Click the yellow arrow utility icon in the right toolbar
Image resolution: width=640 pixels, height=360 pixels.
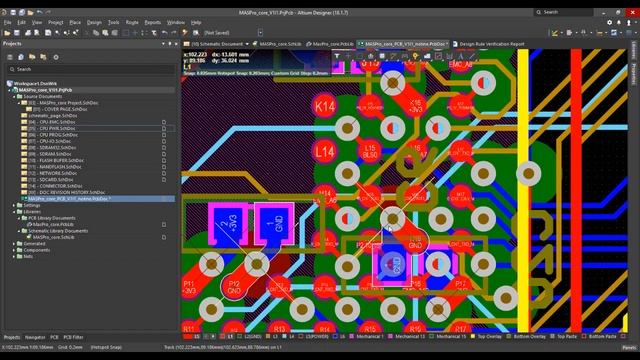(555, 33)
